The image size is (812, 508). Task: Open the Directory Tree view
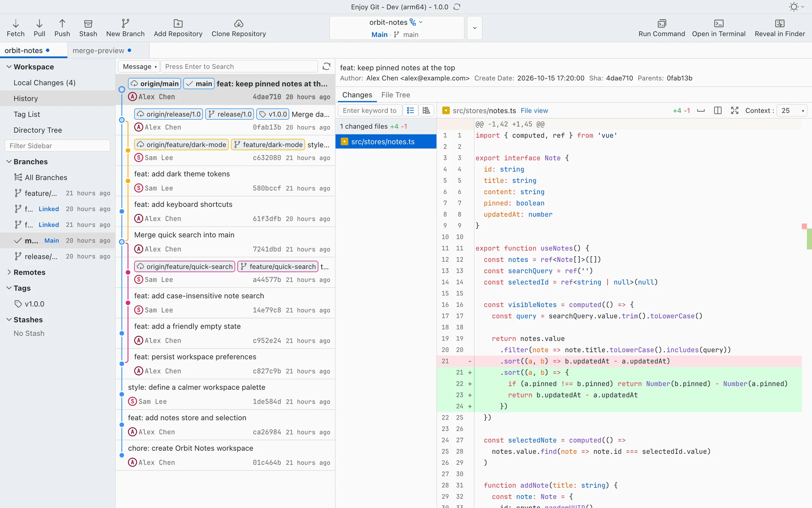tap(58, 130)
